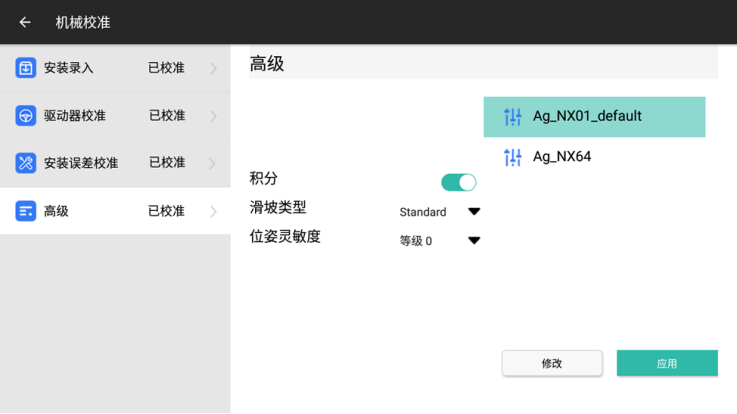Toggle the 积分 integral switch
The height and width of the screenshot is (414, 737).
(458, 182)
